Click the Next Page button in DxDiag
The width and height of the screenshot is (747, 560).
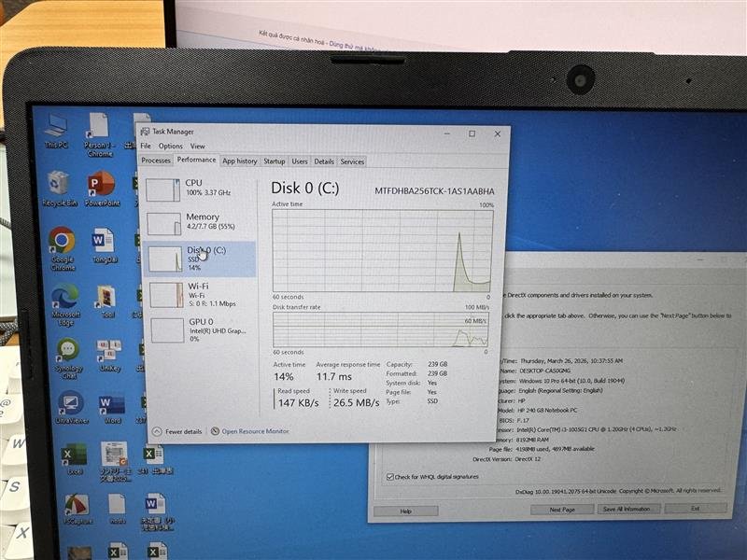pos(562,509)
